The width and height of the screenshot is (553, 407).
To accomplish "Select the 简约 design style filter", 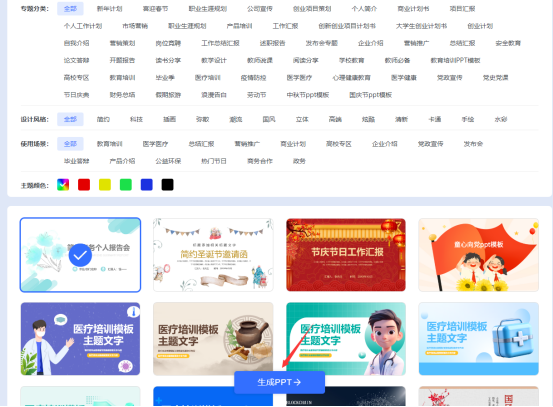I will 103,120.
